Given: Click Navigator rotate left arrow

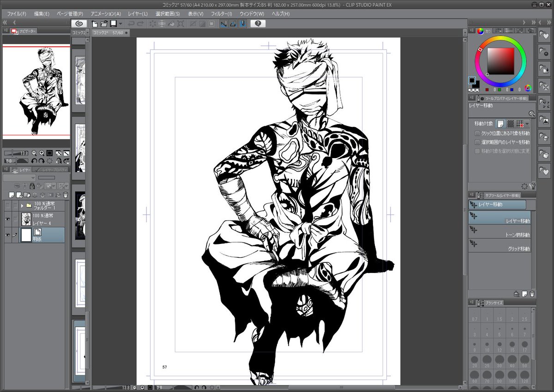Looking at the screenshot, I should pos(34,161).
